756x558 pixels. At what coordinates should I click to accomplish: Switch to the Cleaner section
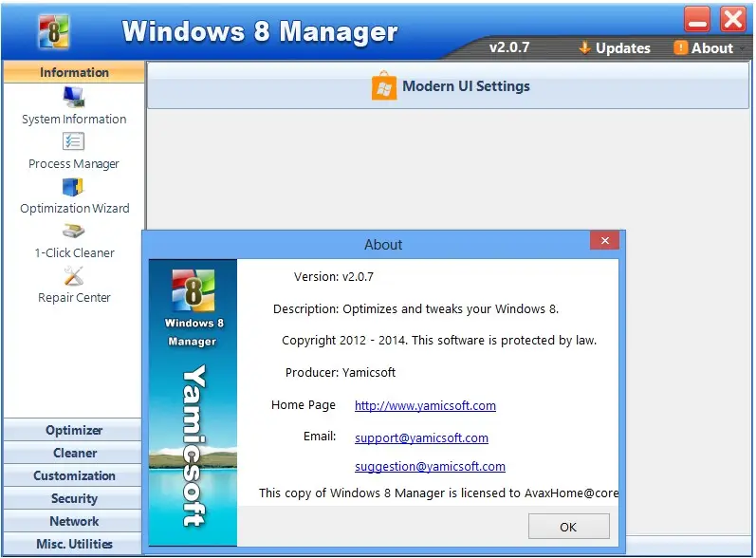click(x=73, y=453)
